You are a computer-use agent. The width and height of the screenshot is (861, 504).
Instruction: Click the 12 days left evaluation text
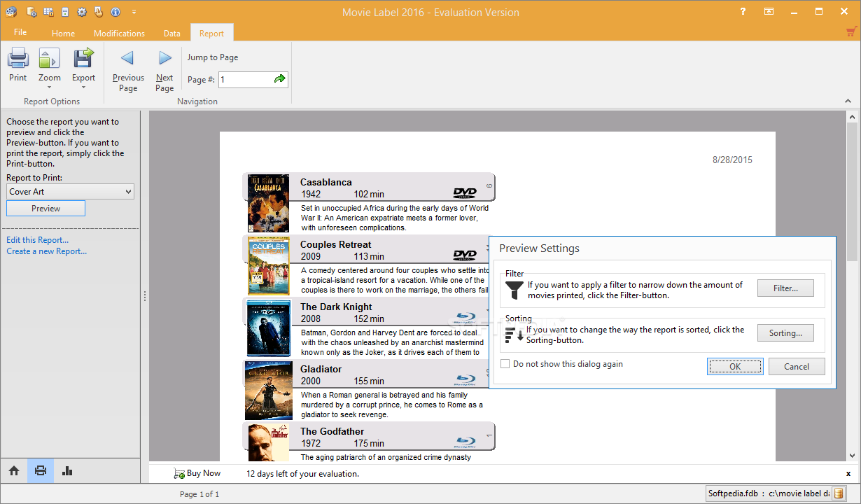(302, 474)
